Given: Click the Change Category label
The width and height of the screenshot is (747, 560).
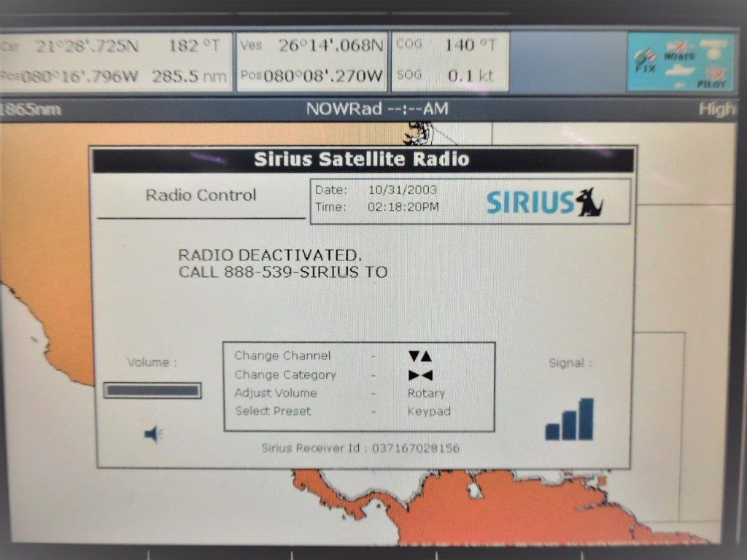Looking at the screenshot, I should (285, 375).
